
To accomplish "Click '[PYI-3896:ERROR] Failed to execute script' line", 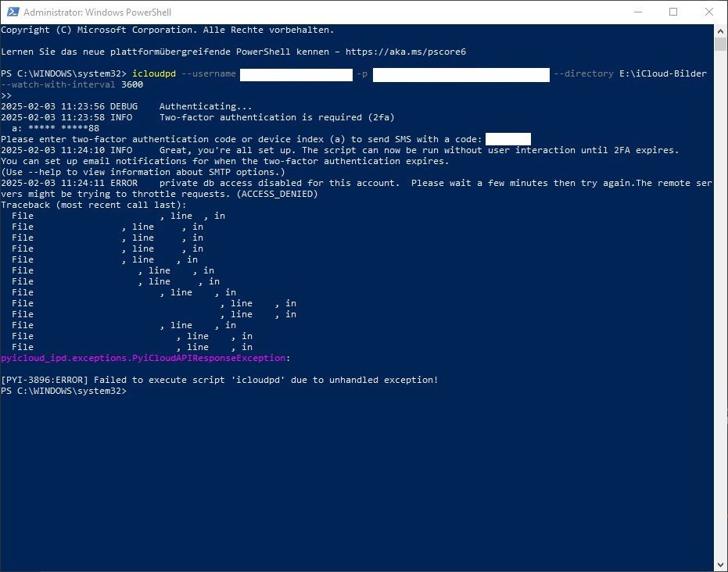I will (219, 380).
